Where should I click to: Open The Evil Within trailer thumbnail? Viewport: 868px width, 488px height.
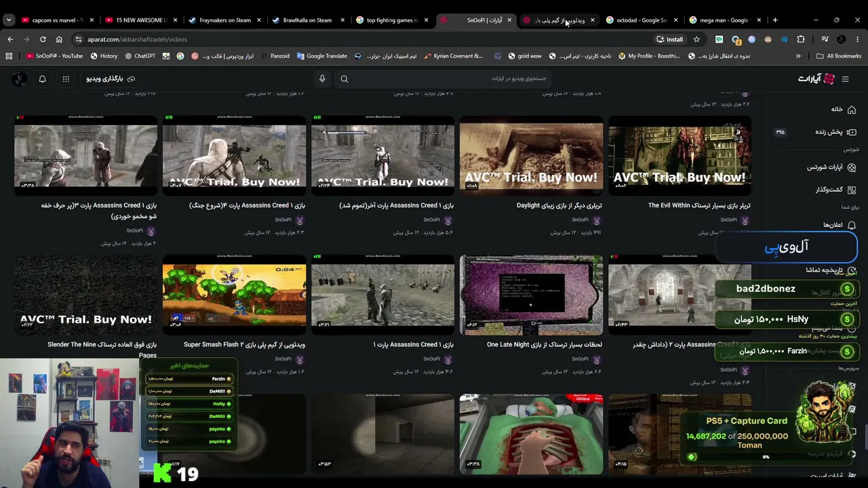coord(679,156)
